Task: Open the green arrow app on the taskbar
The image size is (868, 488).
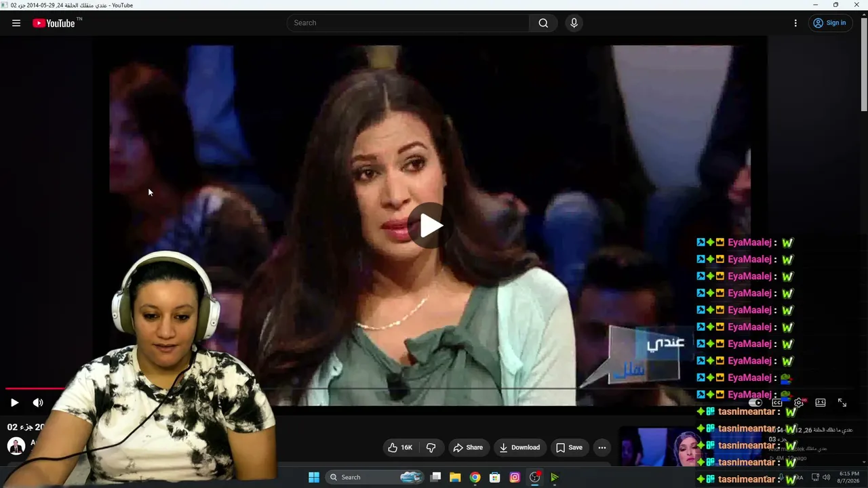Action: (x=555, y=477)
